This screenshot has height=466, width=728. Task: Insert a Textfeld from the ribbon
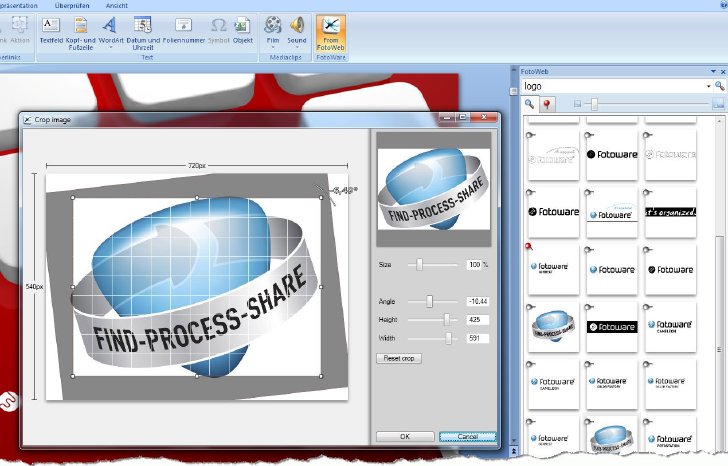51,30
